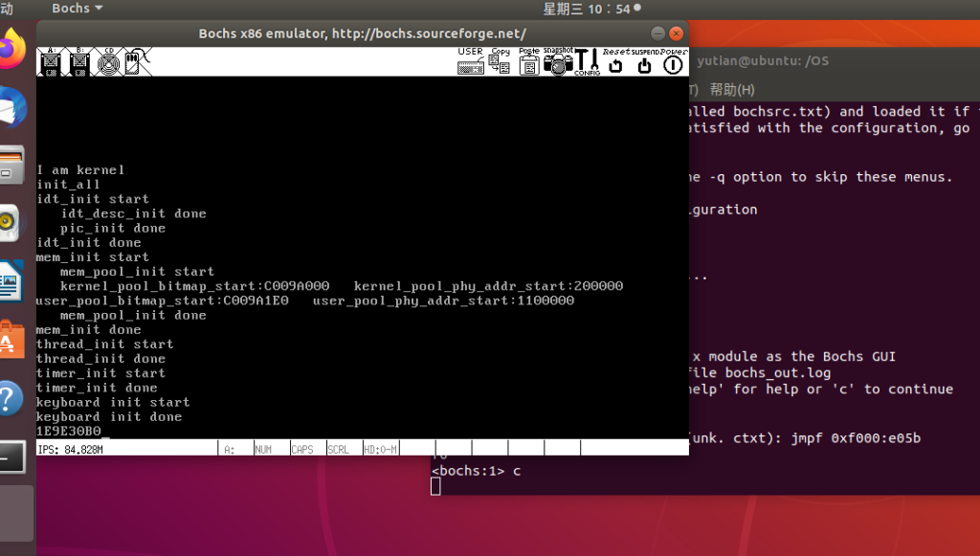Launch Firefox from the dock
This screenshot has width=980, height=556.
point(12,48)
